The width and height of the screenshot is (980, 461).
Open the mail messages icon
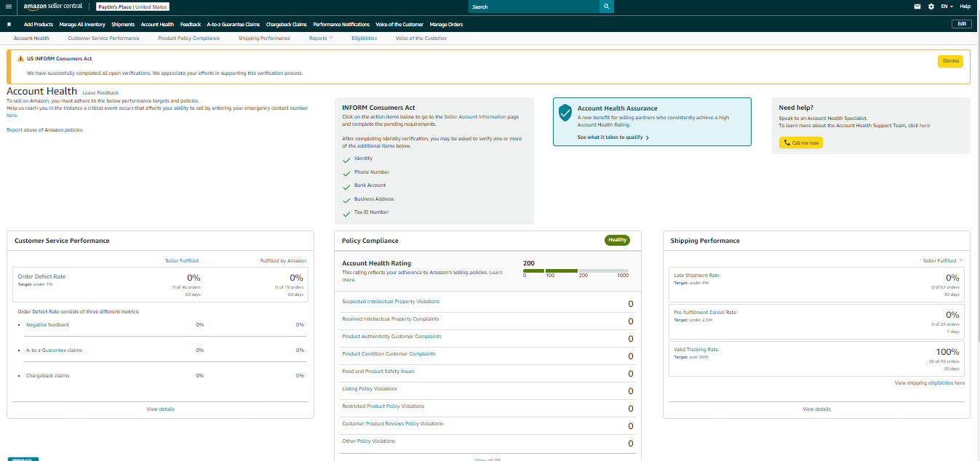pos(917,7)
